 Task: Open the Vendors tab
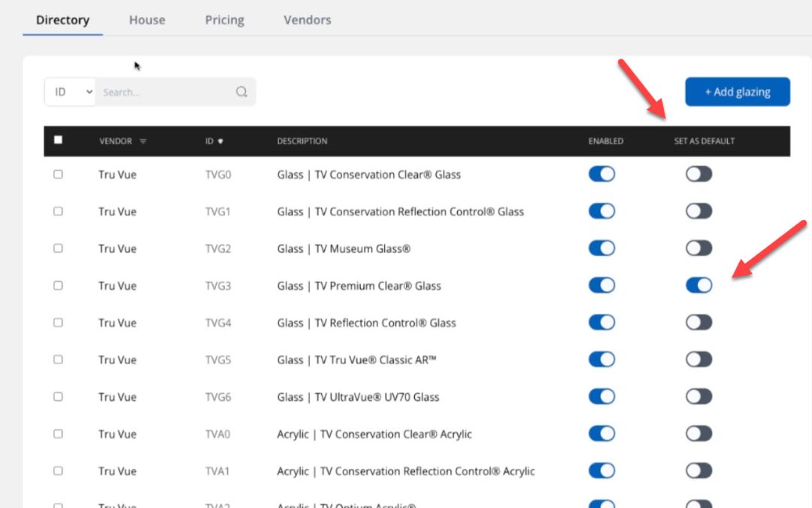point(307,20)
